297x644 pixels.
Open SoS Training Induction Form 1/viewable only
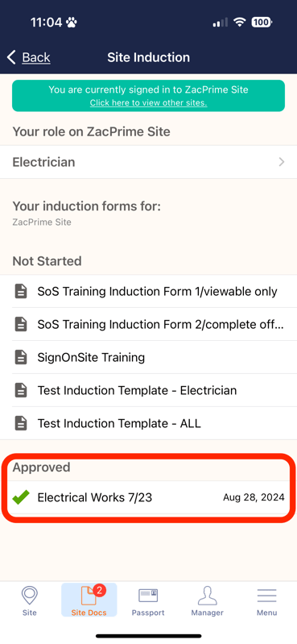[148, 291]
